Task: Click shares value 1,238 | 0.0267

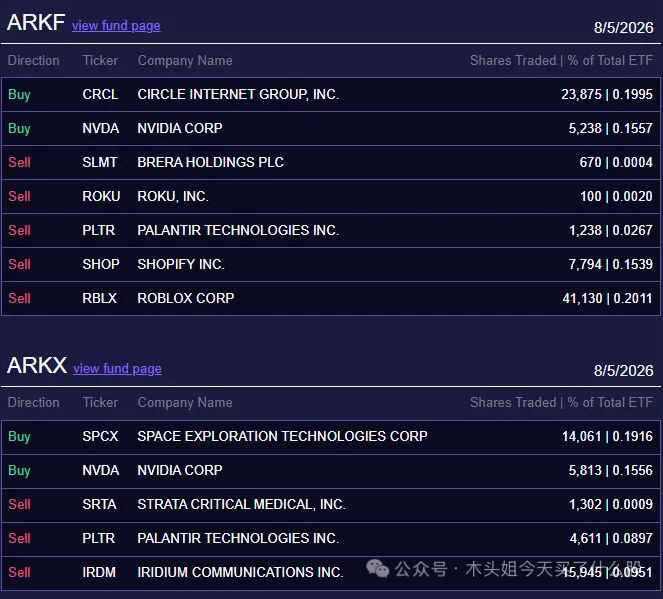Action: click(x=611, y=230)
